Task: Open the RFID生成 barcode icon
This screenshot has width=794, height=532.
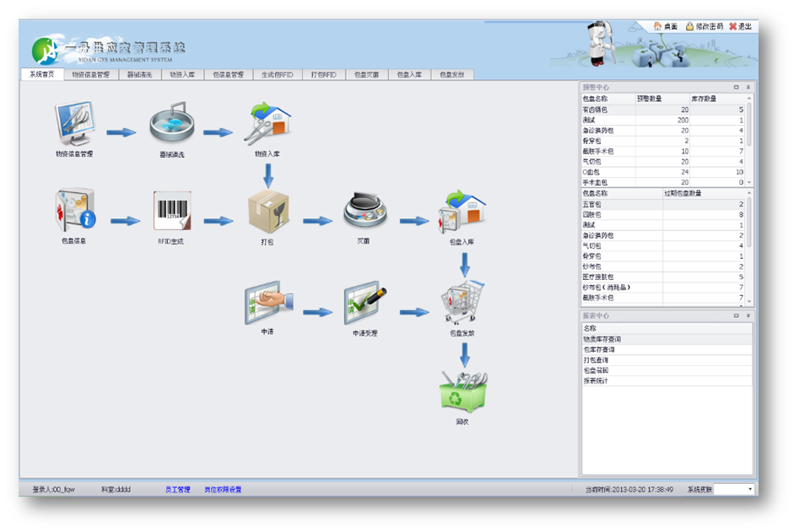Action: click(171, 212)
